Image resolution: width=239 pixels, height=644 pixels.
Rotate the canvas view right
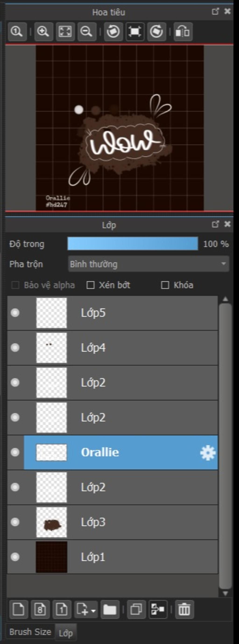pos(157,32)
